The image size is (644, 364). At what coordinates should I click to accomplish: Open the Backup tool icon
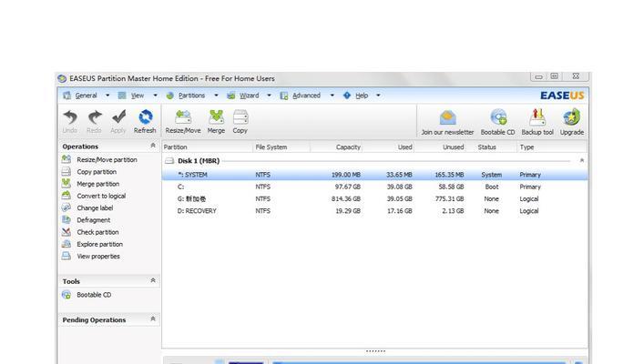pyautogui.click(x=537, y=117)
